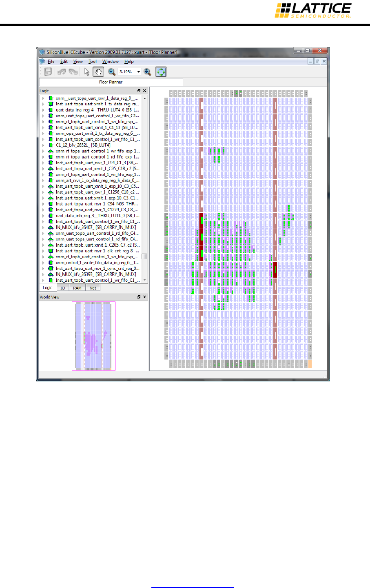Open the Window menu
The width and height of the screenshot is (370, 588).
pos(111,62)
